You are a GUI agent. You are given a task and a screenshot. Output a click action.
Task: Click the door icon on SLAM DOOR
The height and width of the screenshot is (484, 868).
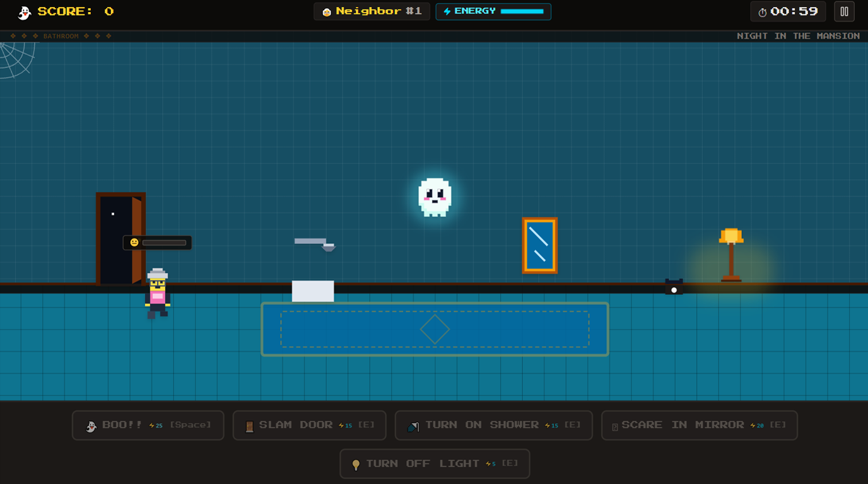(249, 427)
